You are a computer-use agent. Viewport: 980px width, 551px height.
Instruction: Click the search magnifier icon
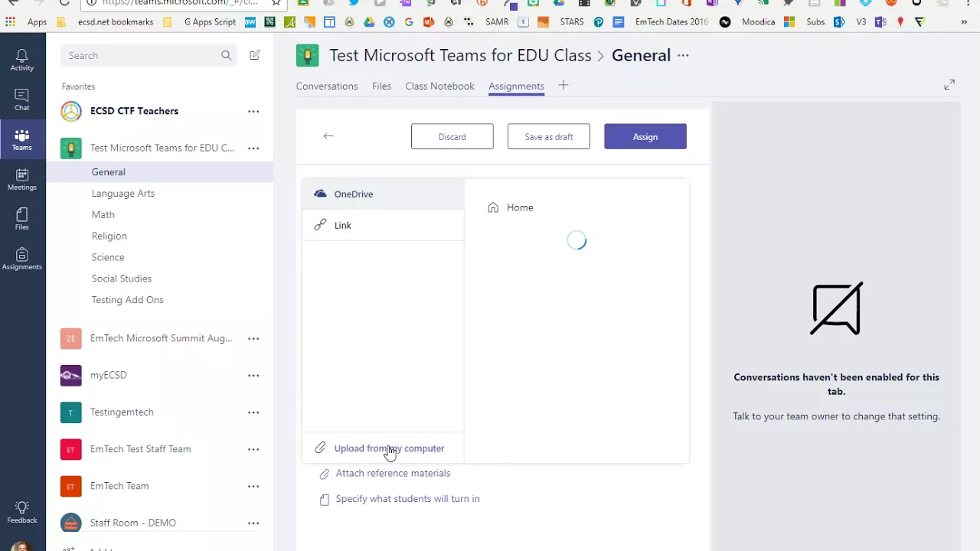pos(226,55)
